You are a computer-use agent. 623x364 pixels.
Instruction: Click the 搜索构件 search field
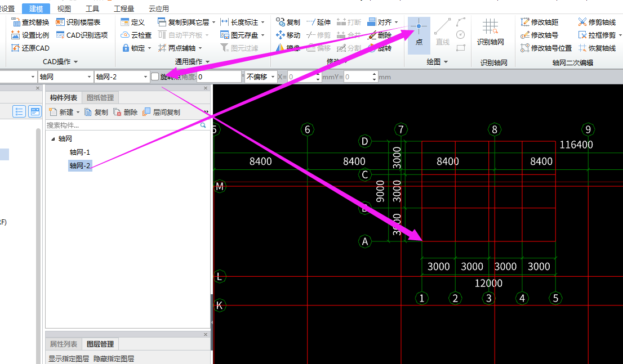(x=122, y=125)
